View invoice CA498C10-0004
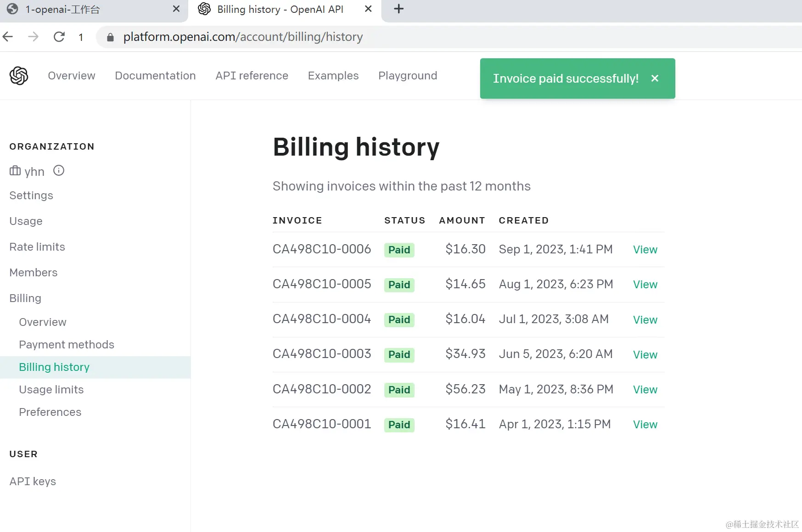 click(645, 320)
